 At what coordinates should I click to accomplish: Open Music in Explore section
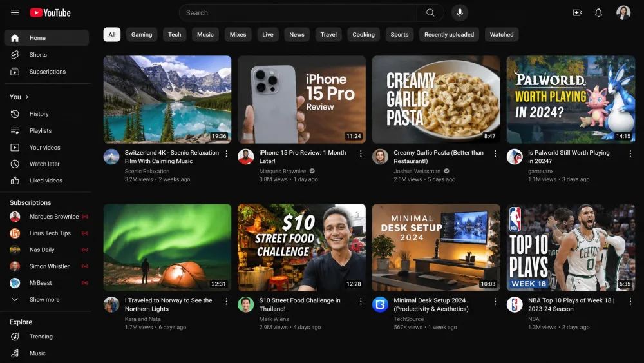(x=46, y=353)
